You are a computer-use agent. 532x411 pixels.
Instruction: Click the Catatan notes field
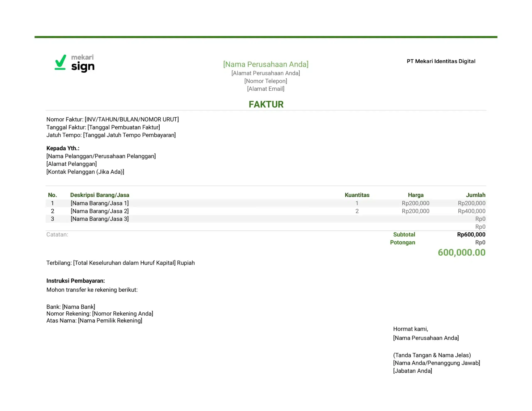pos(57,234)
